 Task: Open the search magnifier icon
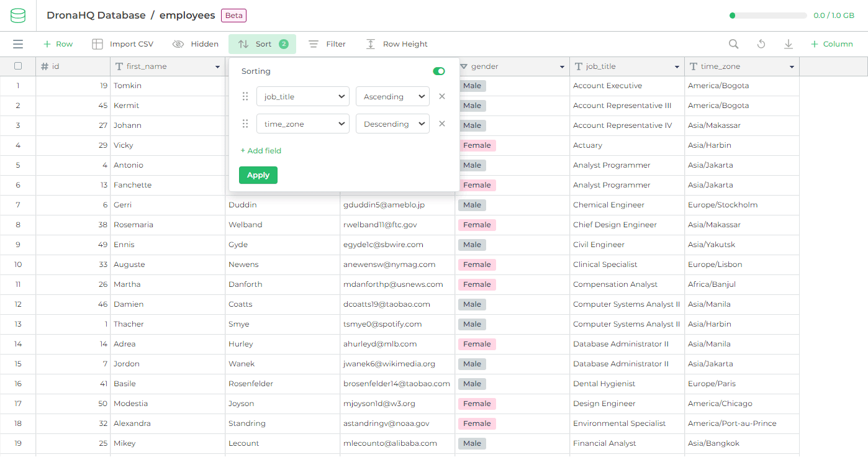(x=734, y=44)
